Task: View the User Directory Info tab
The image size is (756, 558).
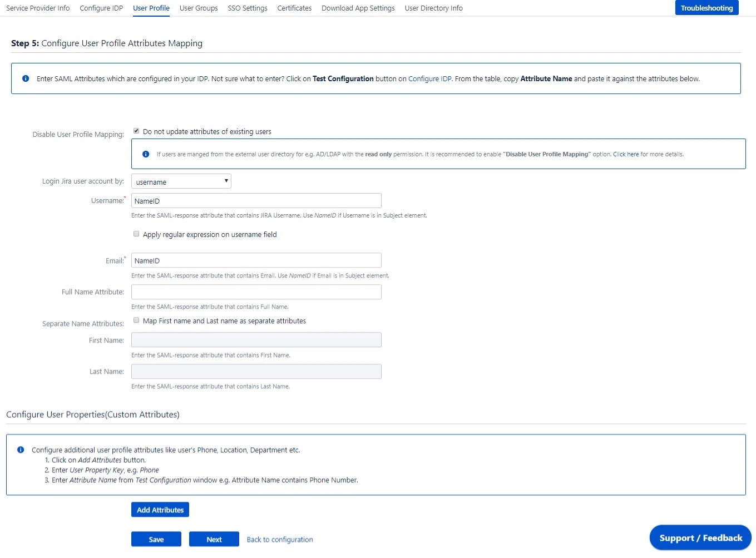Action: [433, 8]
